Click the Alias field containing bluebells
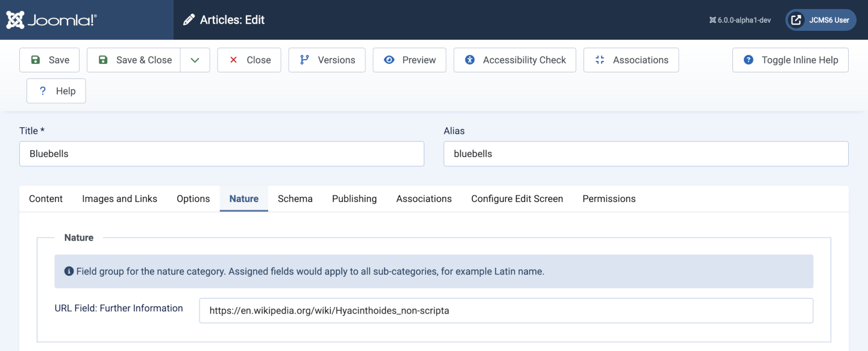The height and width of the screenshot is (351, 868). click(646, 154)
